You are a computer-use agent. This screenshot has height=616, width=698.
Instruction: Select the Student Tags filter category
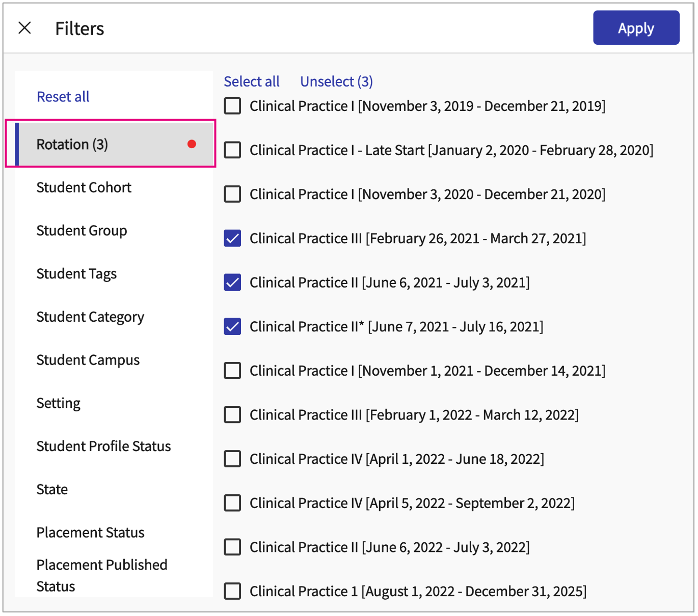click(x=76, y=274)
